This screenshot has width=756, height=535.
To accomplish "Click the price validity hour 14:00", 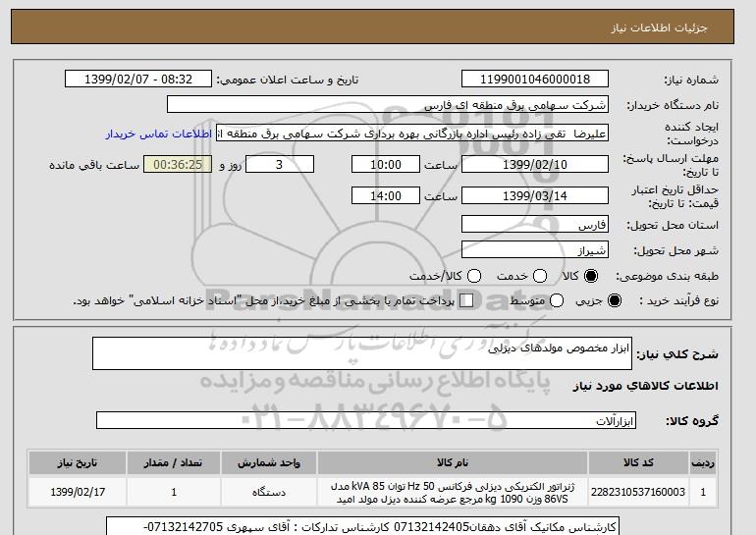I will [386, 195].
